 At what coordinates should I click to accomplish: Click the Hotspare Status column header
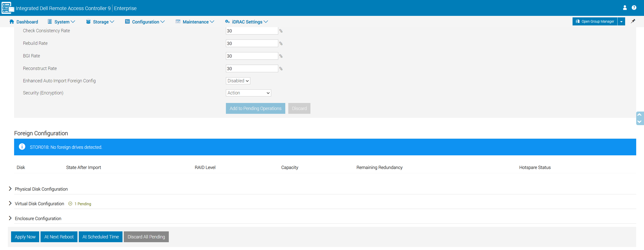click(x=535, y=167)
